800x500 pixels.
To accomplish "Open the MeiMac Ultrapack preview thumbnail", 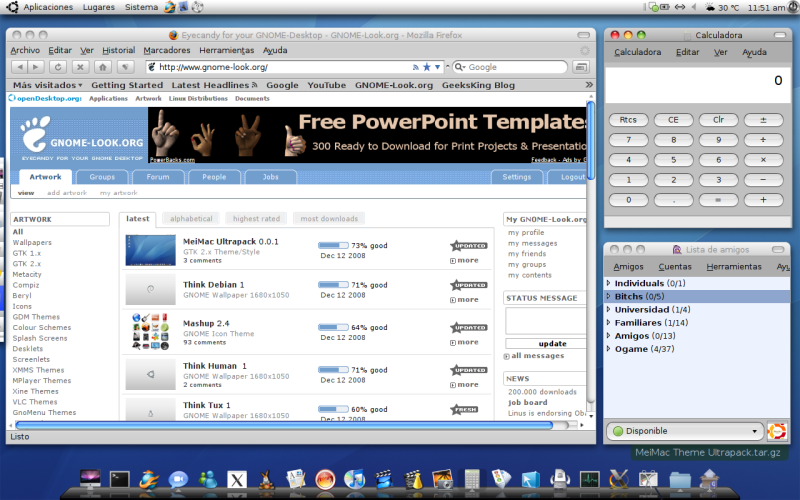I will click(151, 250).
